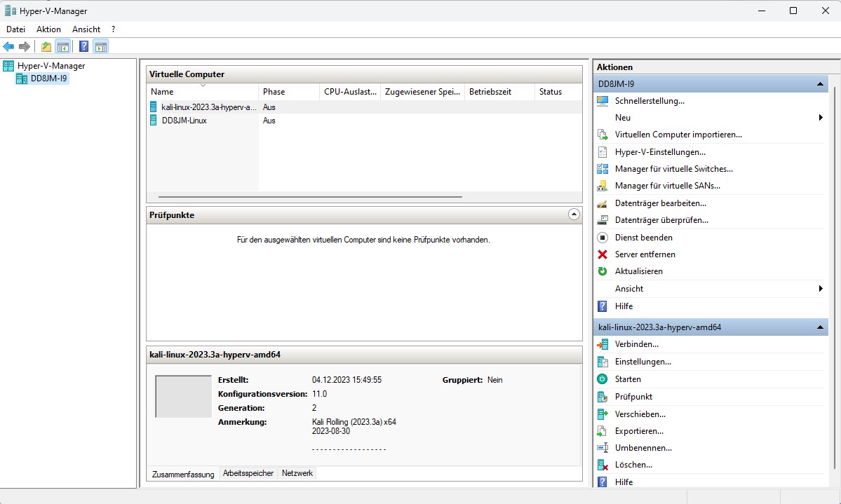Click the Prüfpunkt action icon
Image resolution: width=841 pixels, height=504 pixels.
(x=603, y=397)
